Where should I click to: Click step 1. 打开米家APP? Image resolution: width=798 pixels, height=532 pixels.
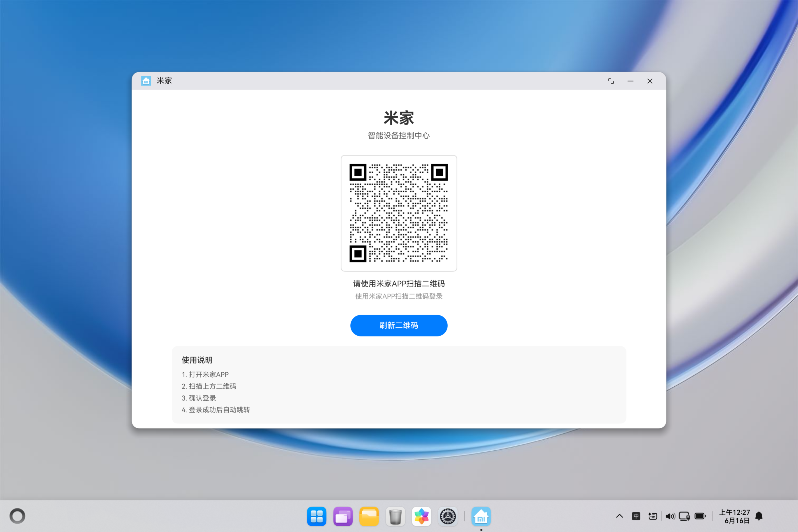tap(205, 374)
